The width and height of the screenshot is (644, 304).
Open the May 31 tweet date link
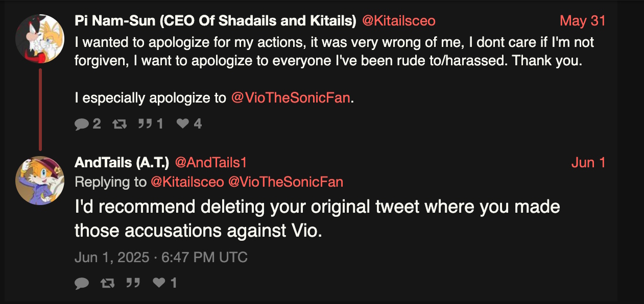582,21
